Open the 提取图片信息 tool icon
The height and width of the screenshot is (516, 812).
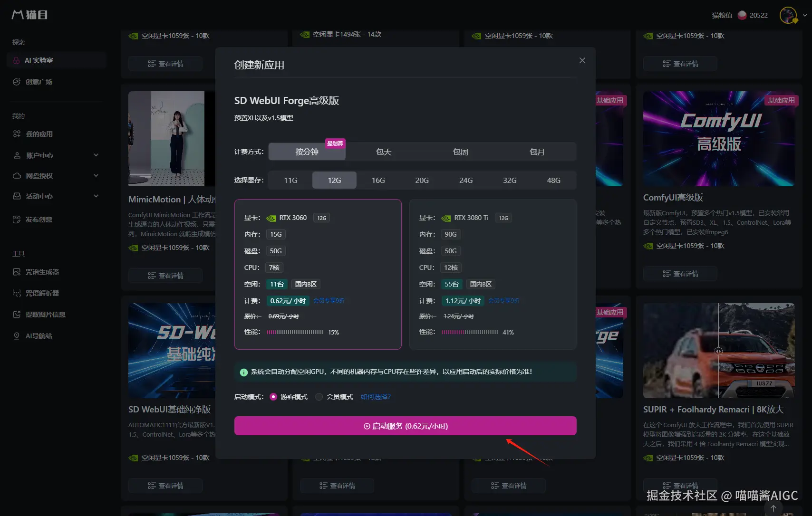(x=17, y=315)
